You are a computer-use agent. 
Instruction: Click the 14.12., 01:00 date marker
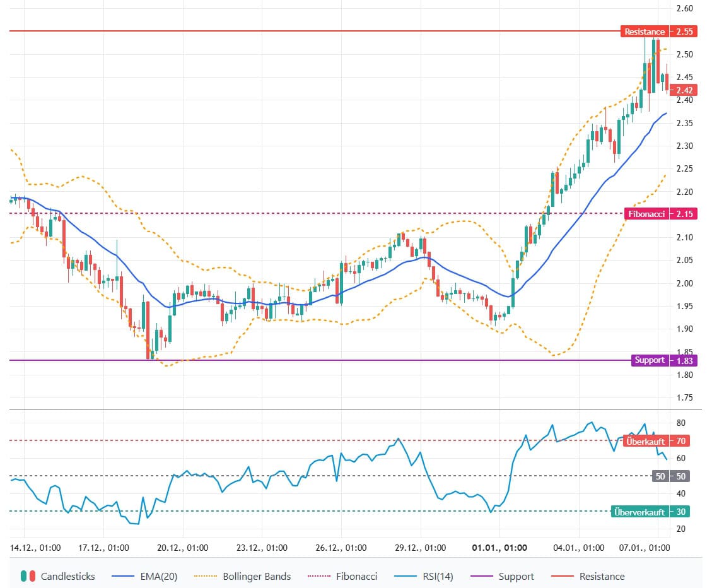click(35, 548)
